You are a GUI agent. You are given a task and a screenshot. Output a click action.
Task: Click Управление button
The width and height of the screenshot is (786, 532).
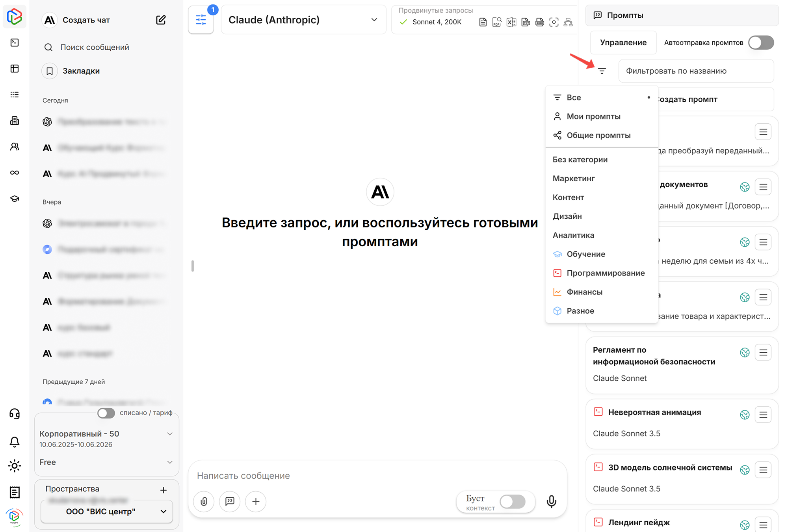tap(623, 43)
